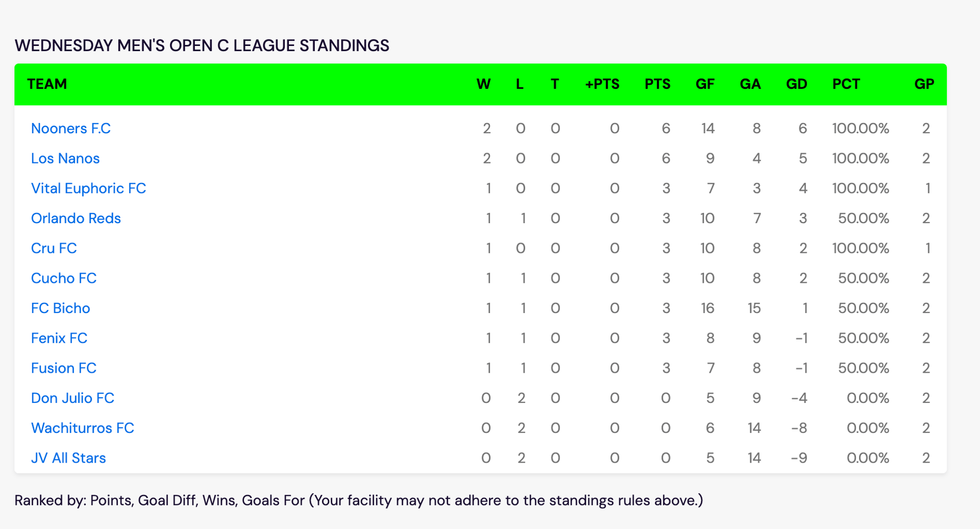Click the PTS column header
Screen dimensions: 980x529
(657, 84)
